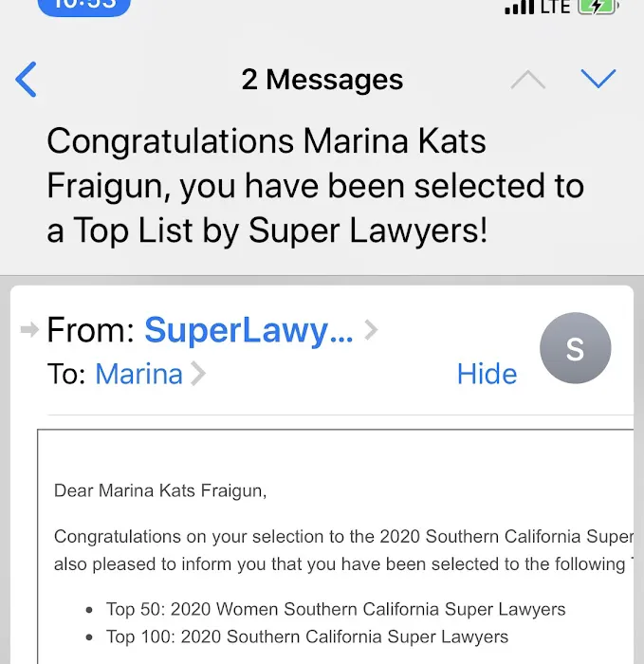Click the body paragraph about the 2020 selection
Image resolution: width=644 pixels, height=664 pixels.
[343, 549]
